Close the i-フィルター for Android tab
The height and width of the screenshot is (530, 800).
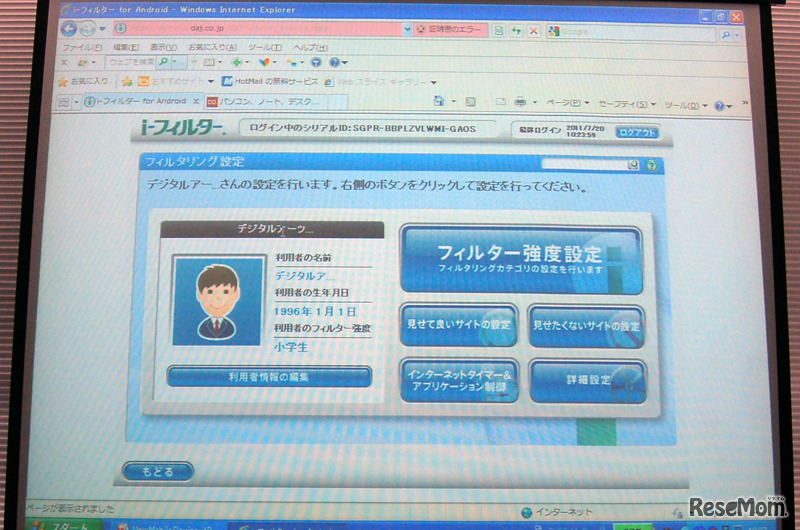(x=195, y=102)
